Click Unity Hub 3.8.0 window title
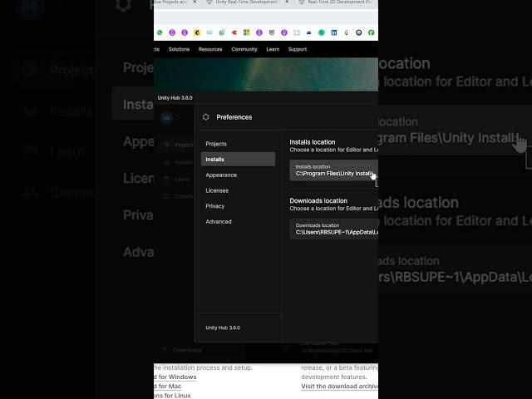532x399 pixels. (175, 98)
